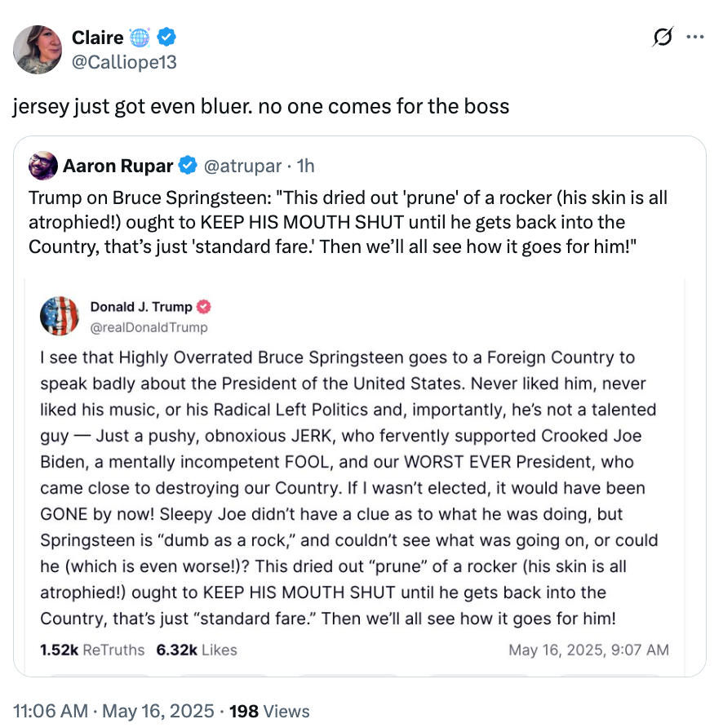
Task: Click Aaron Rupar's profile avatar
Action: click(42, 166)
